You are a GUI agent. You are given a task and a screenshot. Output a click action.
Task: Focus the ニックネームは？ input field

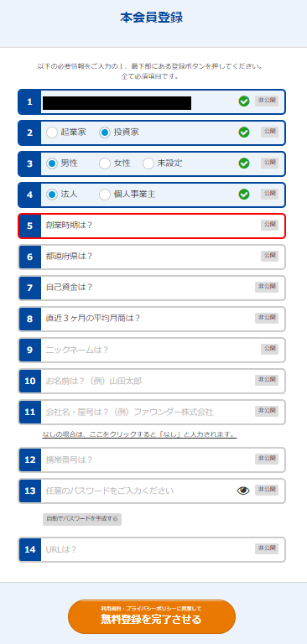point(150,350)
